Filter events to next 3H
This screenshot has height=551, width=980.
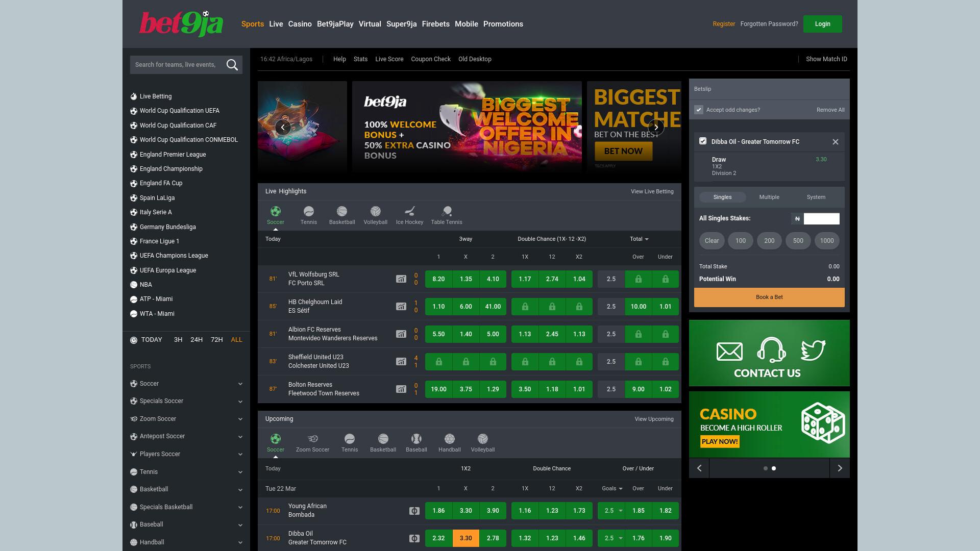(178, 340)
